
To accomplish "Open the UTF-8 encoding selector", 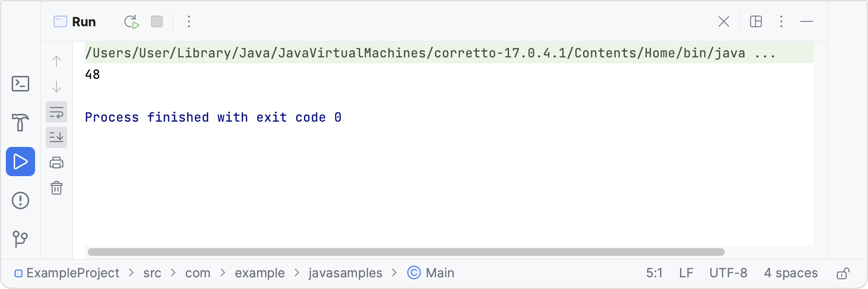I will coord(728,273).
